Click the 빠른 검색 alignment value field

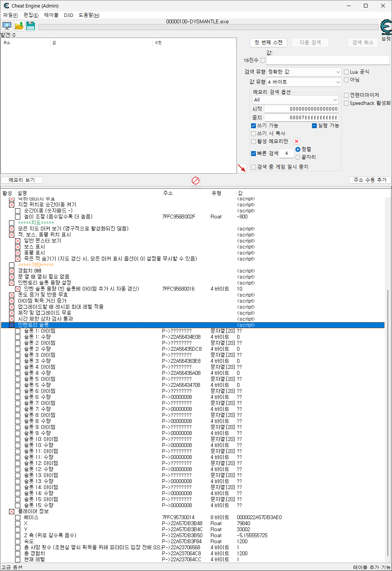(286, 153)
